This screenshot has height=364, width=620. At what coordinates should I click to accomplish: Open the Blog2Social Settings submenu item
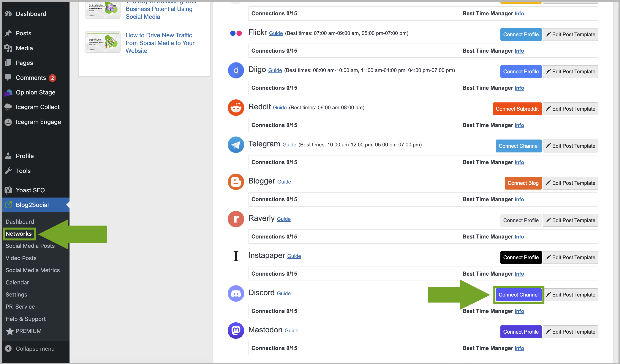(16, 295)
